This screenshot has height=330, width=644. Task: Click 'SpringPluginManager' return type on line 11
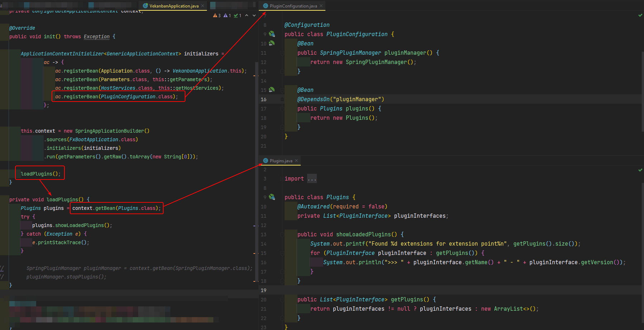point(350,53)
